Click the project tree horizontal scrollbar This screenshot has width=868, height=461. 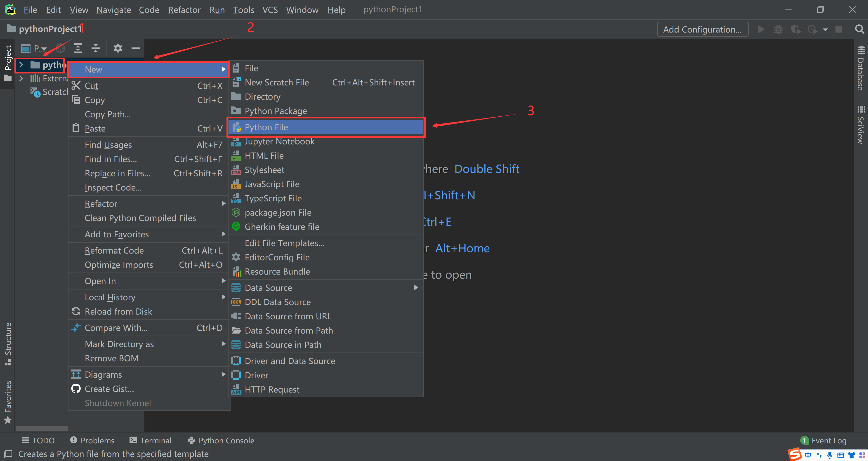coord(42,428)
